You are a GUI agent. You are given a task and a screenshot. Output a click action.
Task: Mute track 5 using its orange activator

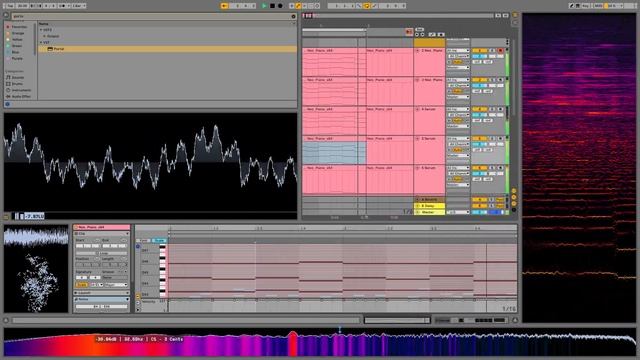tap(480, 168)
